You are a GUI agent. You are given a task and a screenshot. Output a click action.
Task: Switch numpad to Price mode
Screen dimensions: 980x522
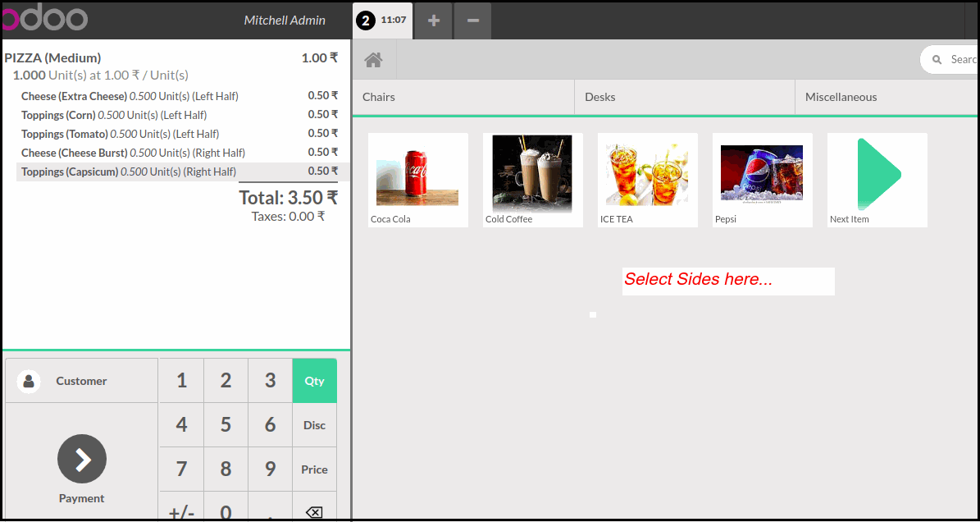314,469
